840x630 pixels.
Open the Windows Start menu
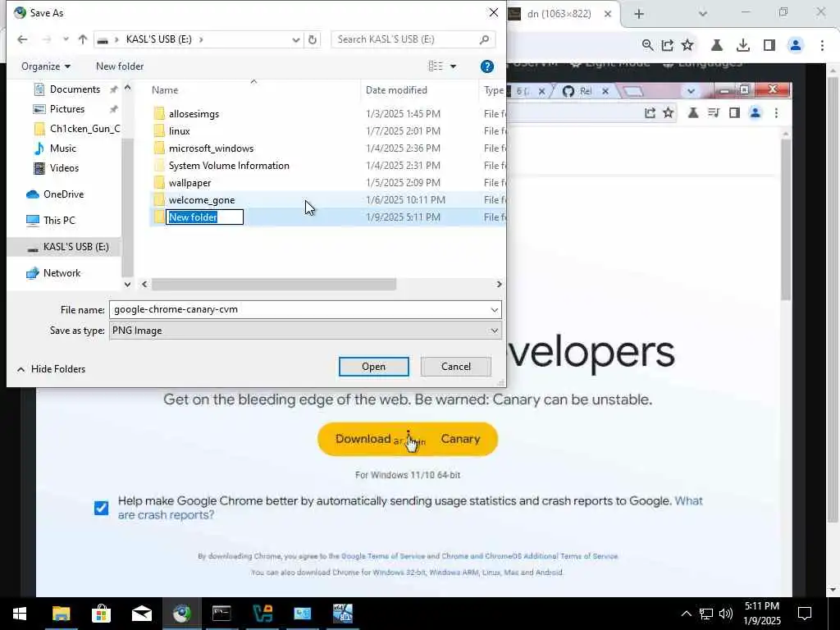[20, 614]
